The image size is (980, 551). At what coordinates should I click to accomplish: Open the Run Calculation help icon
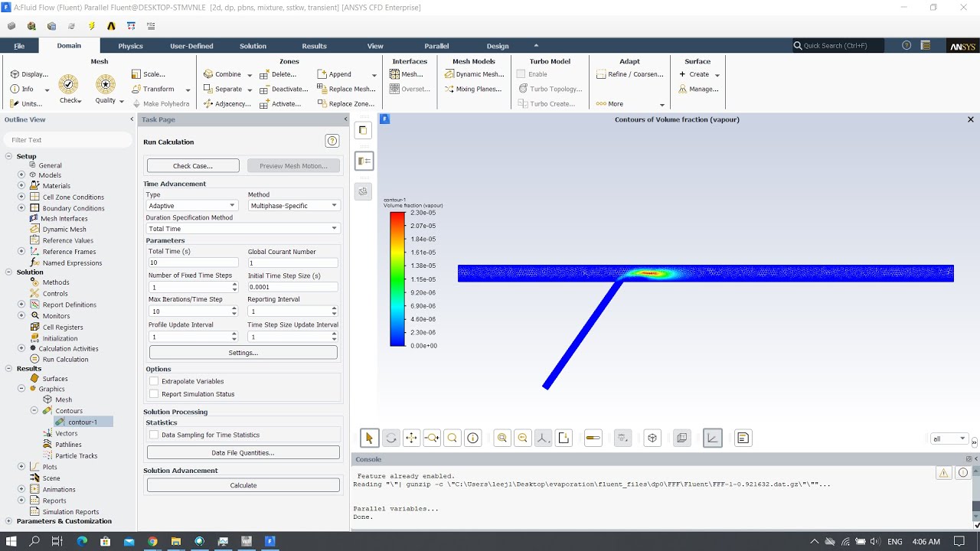[x=332, y=141]
